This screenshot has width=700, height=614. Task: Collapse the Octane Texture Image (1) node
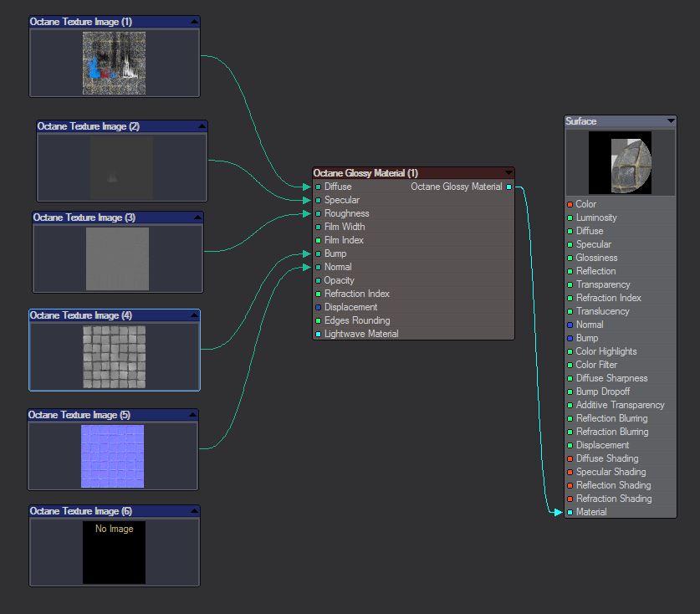tap(194, 22)
